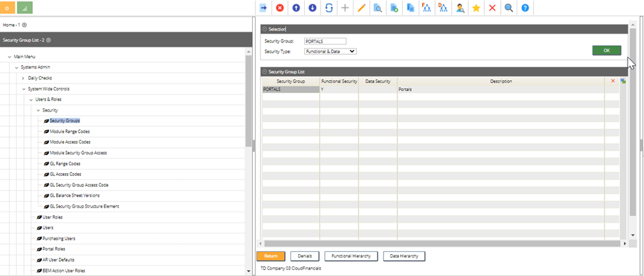
Task: Open the F functional hierarchy toolbar icon
Action: (427, 8)
